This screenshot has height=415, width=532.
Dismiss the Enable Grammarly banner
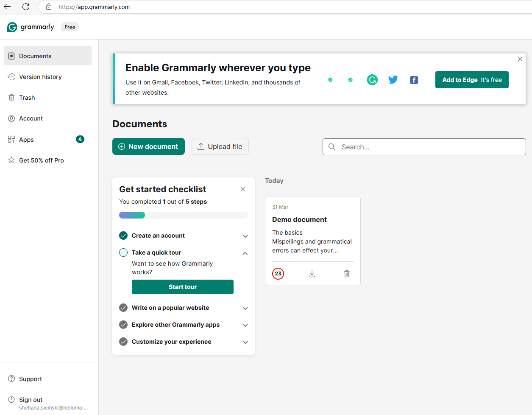pos(520,59)
